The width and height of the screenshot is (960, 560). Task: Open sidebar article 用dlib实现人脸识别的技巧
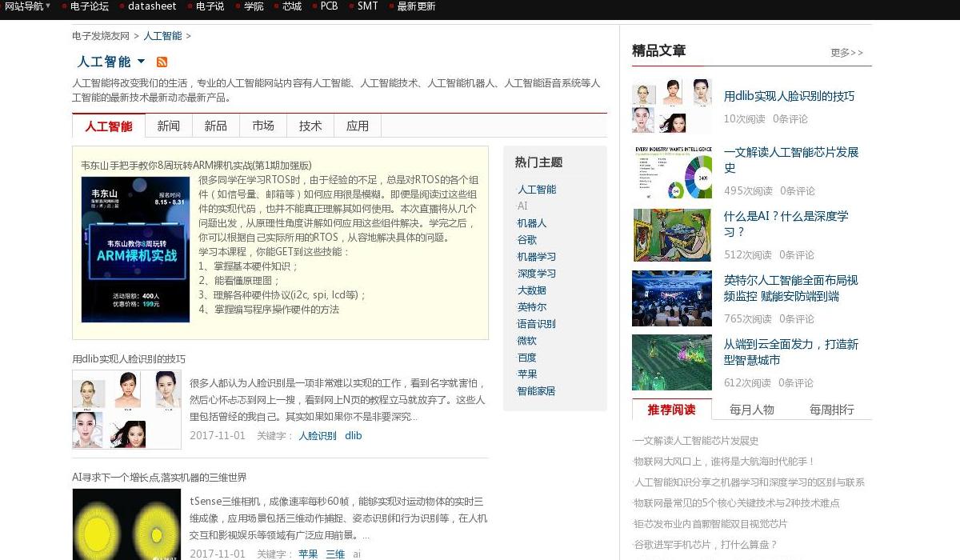click(790, 96)
